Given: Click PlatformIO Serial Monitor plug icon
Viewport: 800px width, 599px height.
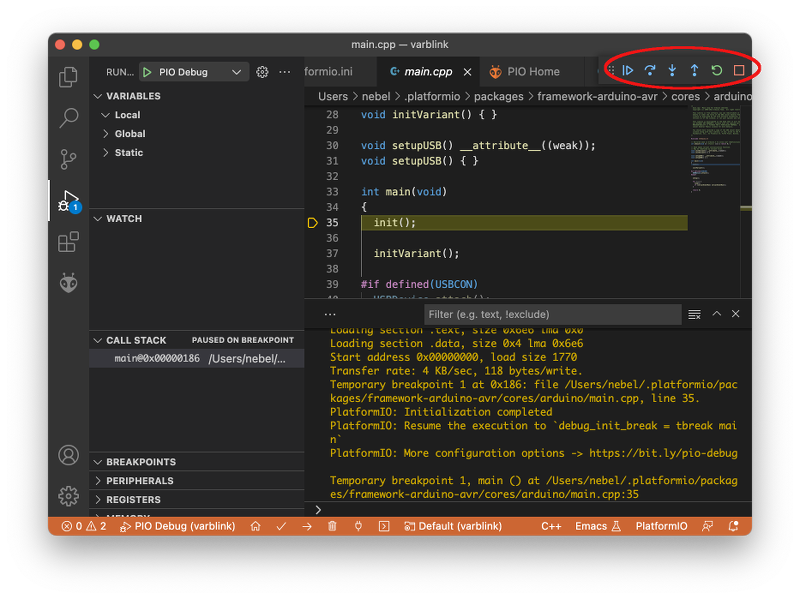Looking at the screenshot, I should click(358, 526).
